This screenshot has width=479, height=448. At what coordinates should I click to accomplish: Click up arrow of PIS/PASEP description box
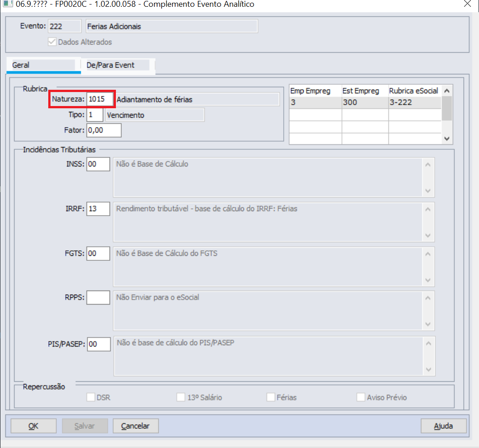pyautogui.click(x=428, y=344)
